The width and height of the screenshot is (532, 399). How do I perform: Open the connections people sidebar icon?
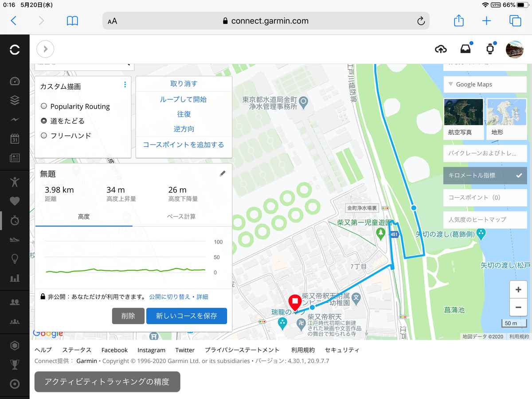coord(15,302)
